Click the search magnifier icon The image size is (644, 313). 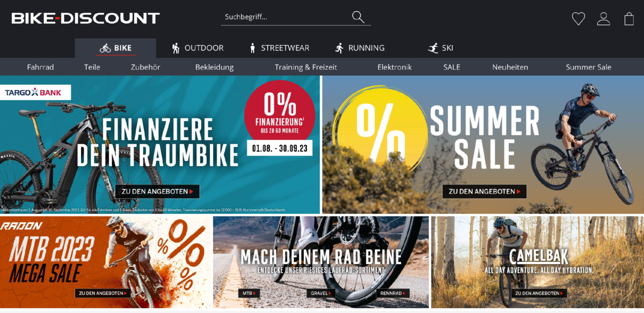pos(358,17)
